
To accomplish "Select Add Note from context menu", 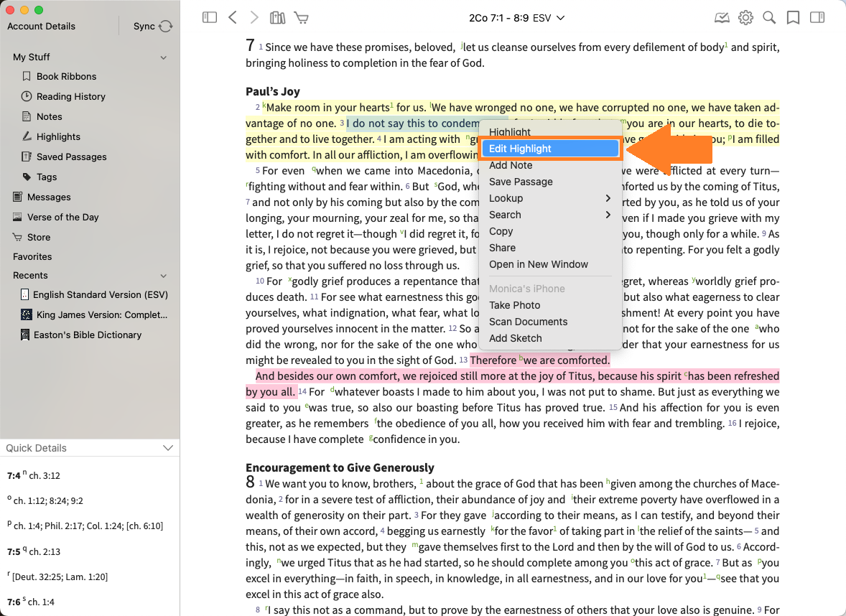I will [x=511, y=165].
